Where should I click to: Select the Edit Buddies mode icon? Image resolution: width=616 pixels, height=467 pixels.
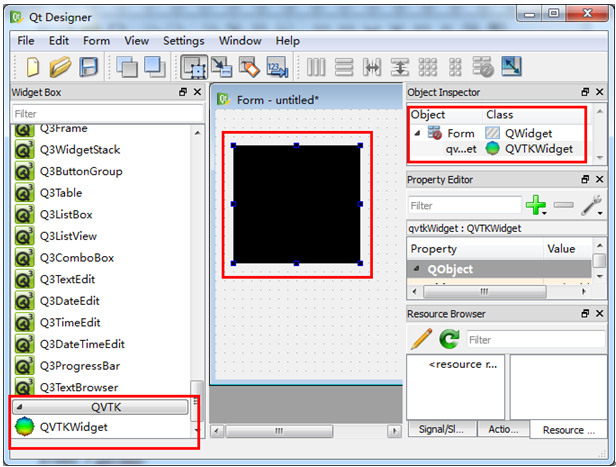pos(249,67)
